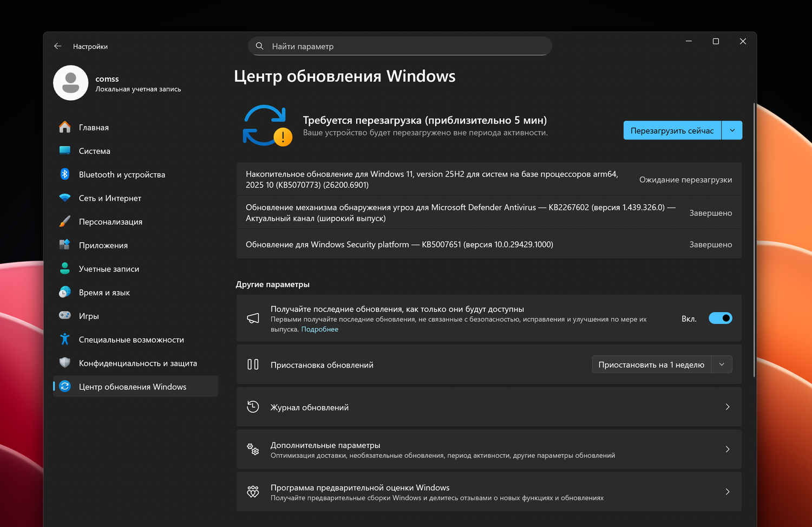The image size is (812, 527).
Task: Click the Privacy shield icon
Action: 65,363
